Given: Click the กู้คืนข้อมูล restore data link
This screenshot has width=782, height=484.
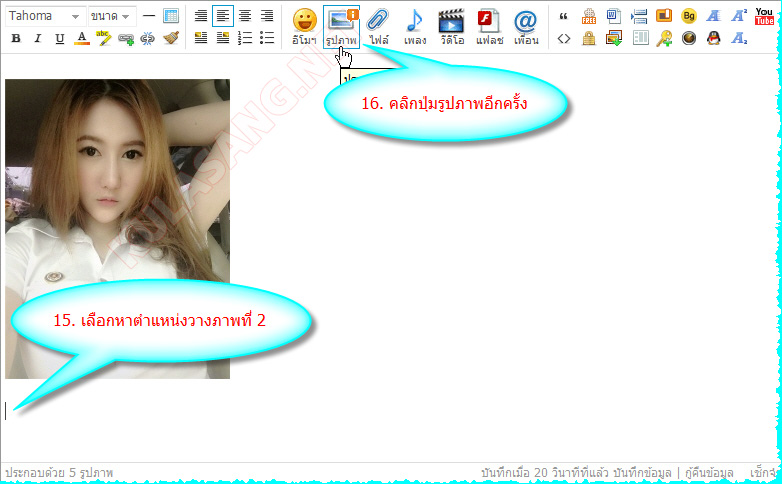Looking at the screenshot, I should pyautogui.click(x=709, y=473).
